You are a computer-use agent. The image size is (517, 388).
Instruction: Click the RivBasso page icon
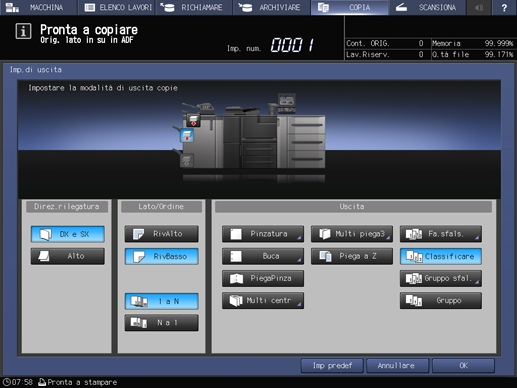click(139, 257)
